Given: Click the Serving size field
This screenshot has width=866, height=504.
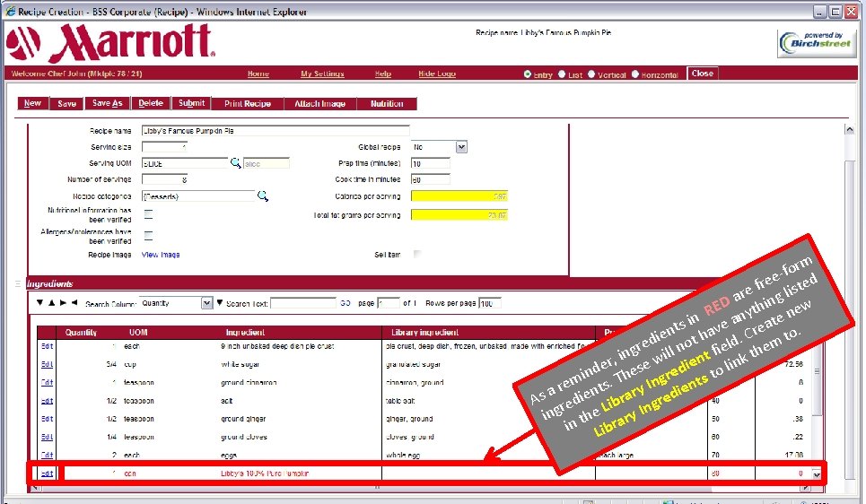Looking at the screenshot, I should point(164,147).
